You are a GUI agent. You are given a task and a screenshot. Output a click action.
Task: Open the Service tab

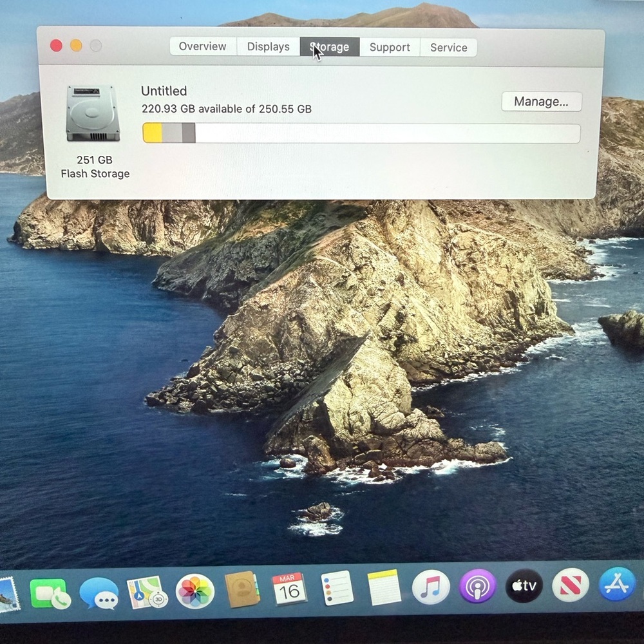449,47
